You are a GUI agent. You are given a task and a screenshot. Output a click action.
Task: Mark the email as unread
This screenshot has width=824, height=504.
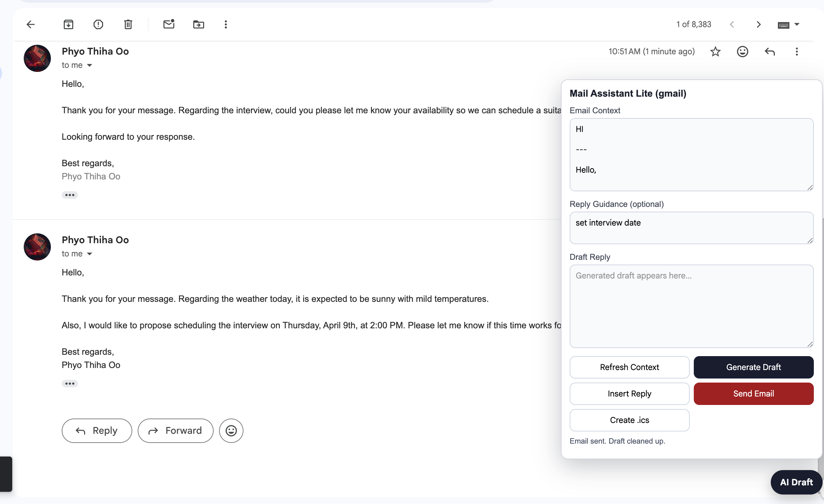point(169,24)
